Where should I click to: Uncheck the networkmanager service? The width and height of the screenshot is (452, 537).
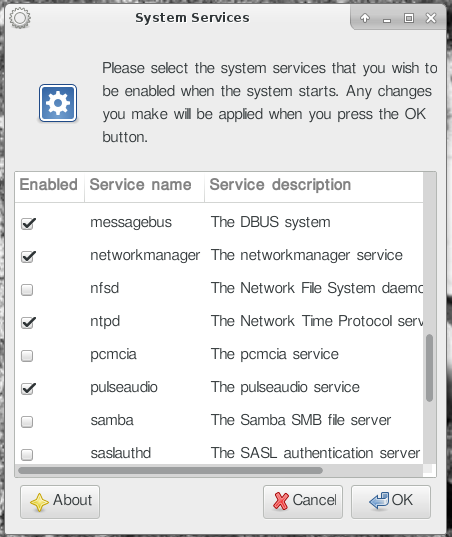pos(28,256)
